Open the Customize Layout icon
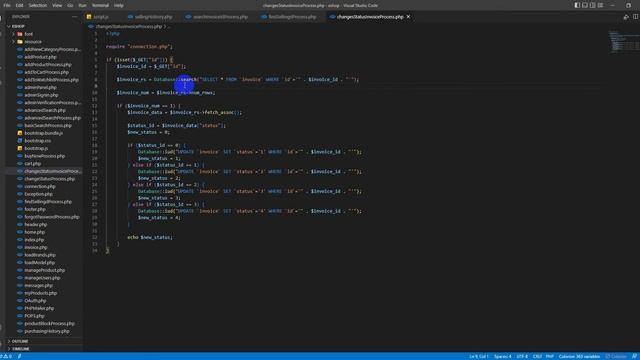Screen dimensions: 640x360 click(x=600, y=5)
